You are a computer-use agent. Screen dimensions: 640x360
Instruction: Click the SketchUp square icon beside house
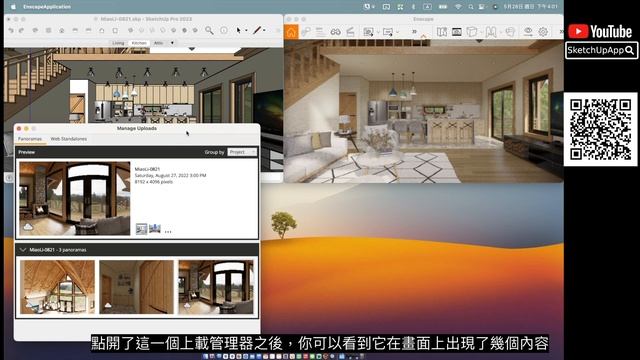115,31
